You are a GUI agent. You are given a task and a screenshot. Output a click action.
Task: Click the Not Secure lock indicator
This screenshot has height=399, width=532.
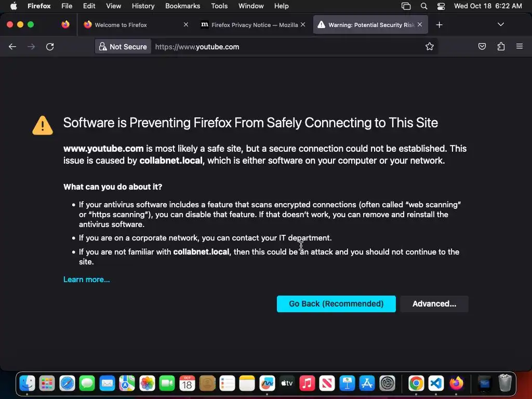coord(123,47)
